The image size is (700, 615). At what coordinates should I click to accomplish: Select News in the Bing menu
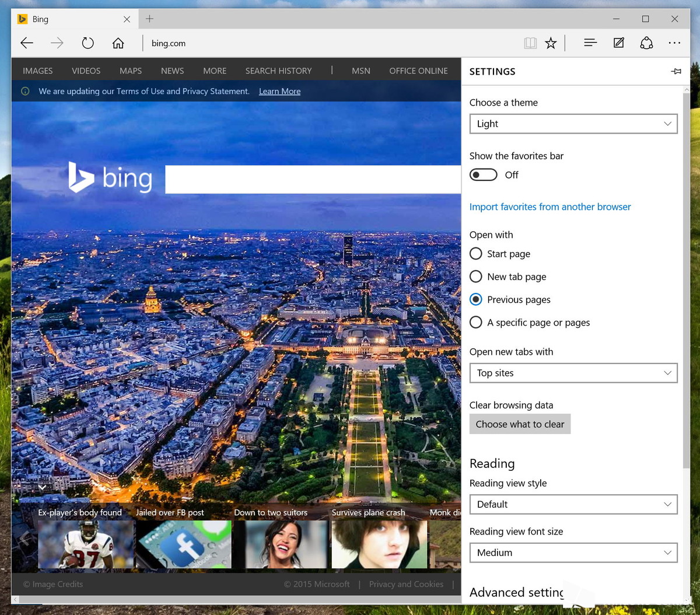tap(173, 71)
